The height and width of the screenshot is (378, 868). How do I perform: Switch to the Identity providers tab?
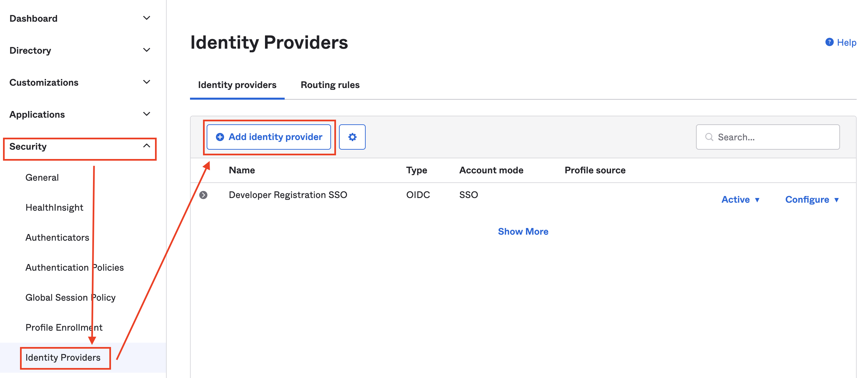[237, 85]
